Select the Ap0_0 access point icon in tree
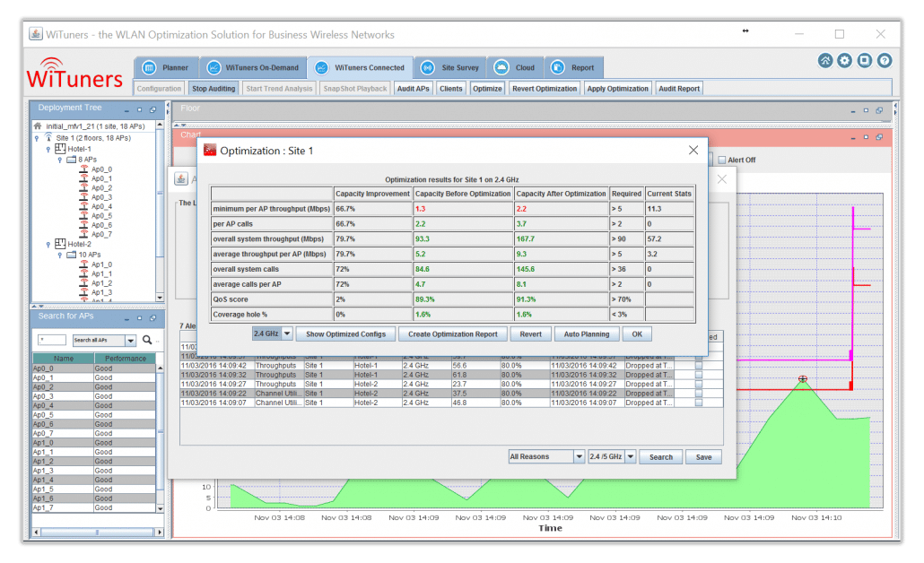The image size is (924, 563). tap(83, 169)
